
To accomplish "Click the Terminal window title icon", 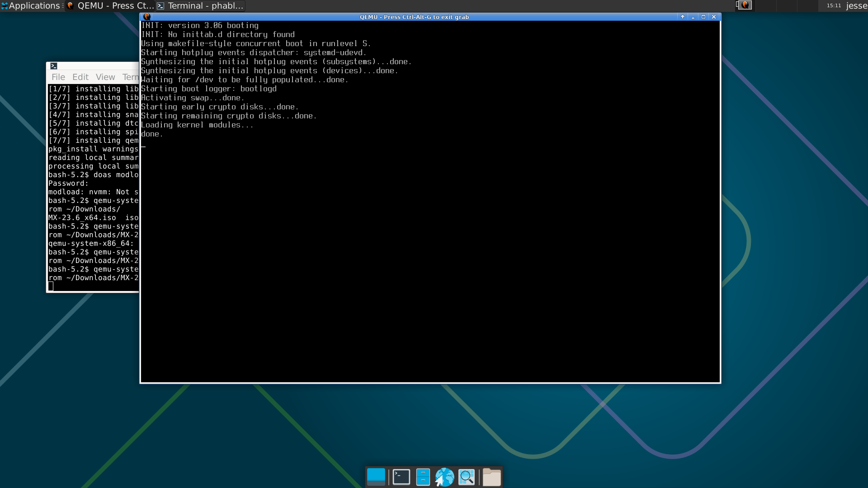I will pyautogui.click(x=53, y=66).
